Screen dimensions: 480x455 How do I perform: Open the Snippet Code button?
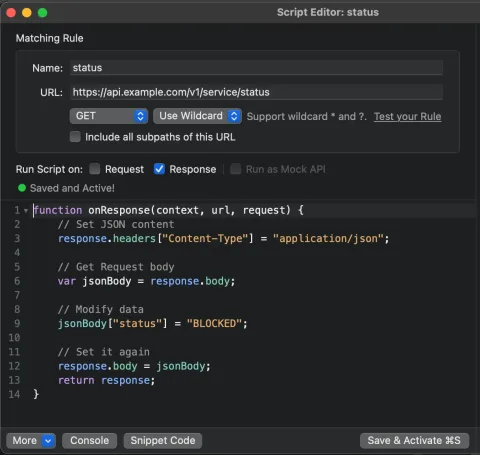163,441
